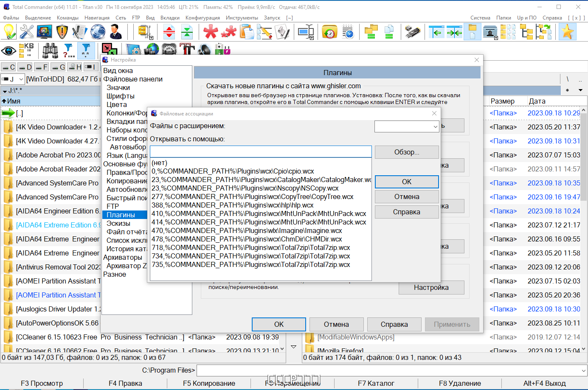Click right panel scrollbar down arrow
Screen dimensions: 588x390
point(584,349)
